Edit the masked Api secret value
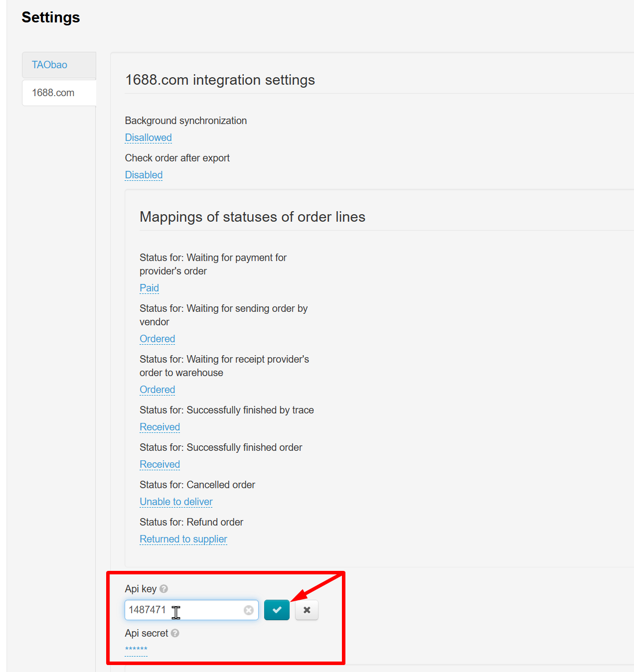634x672 pixels. point(136,650)
